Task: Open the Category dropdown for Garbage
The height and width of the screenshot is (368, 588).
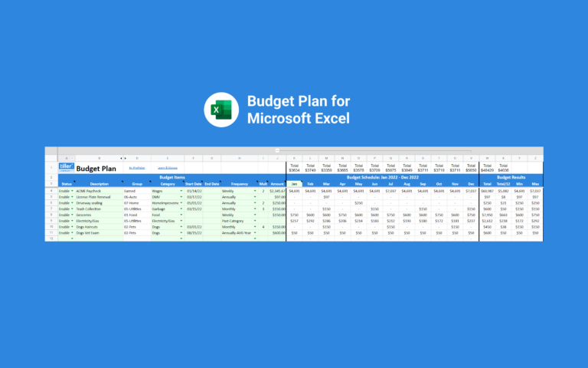Action: [x=181, y=209]
